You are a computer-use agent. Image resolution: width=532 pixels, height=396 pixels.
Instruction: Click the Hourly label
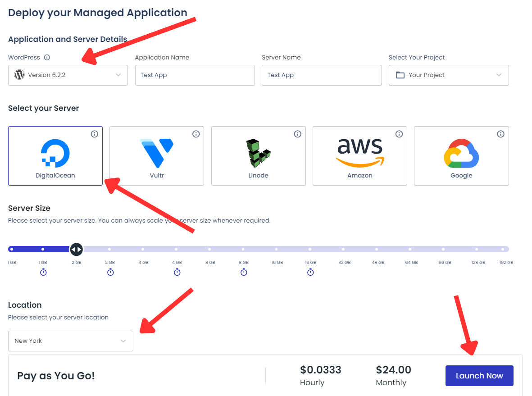(x=312, y=383)
